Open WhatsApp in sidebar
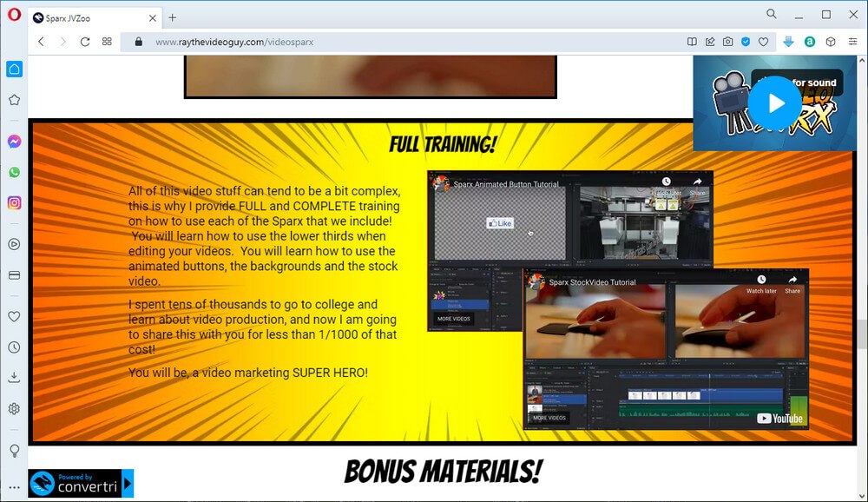 click(15, 172)
